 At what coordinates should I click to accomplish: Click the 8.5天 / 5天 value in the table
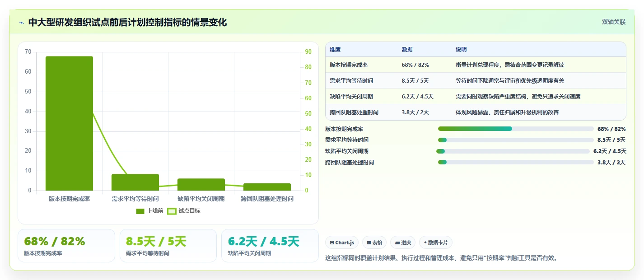[x=415, y=81]
